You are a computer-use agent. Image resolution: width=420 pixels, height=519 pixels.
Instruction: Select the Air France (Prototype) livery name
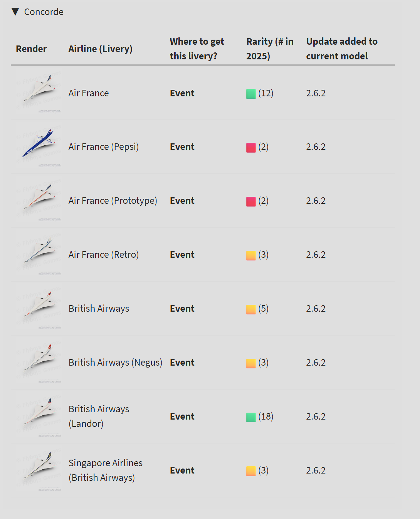pyautogui.click(x=113, y=201)
